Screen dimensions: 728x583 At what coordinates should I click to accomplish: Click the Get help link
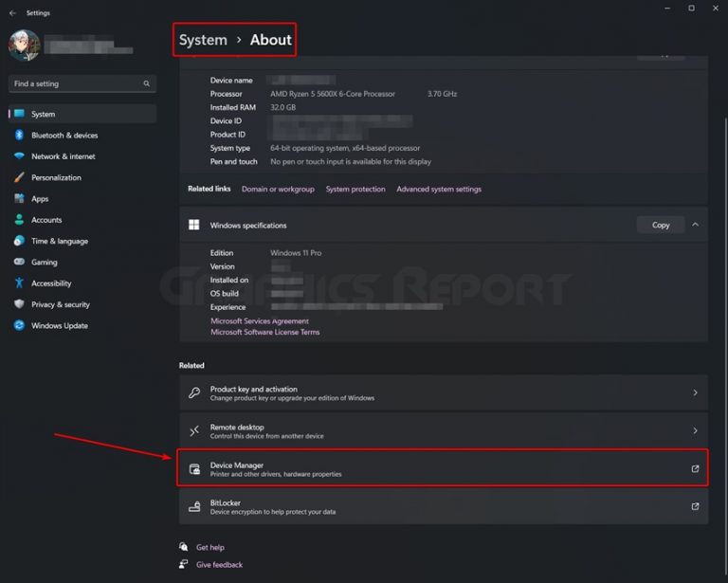(210, 547)
